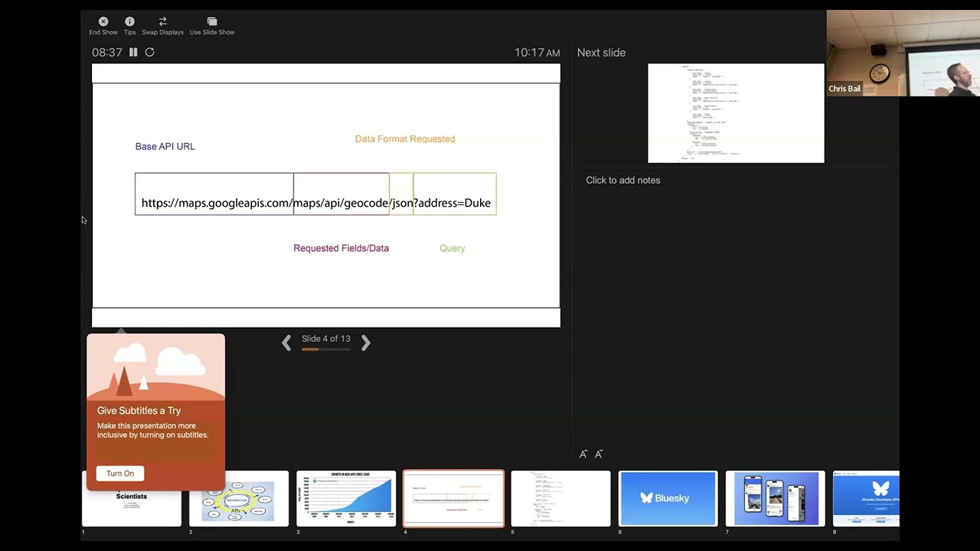Select the slide 3 growth chart thumbnail
The image size is (980, 551).
(346, 499)
